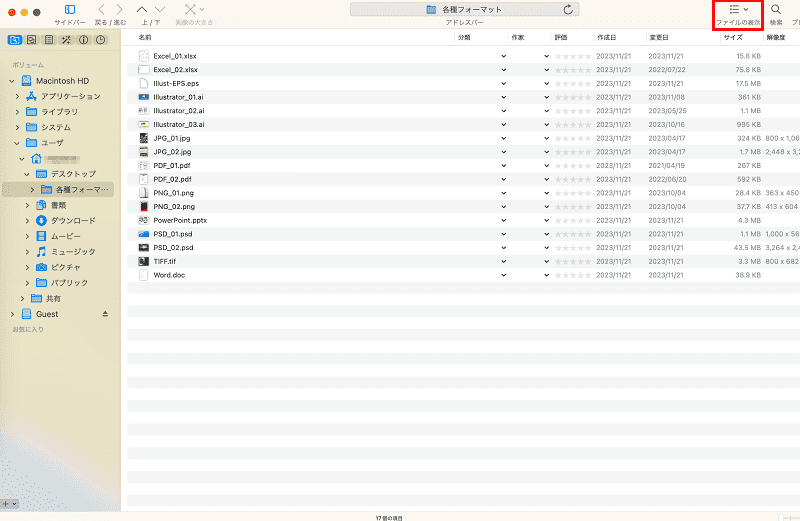This screenshot has height=521, width=800.
Task: Select the clock history sidebar tab
Action: pos(101,39)
